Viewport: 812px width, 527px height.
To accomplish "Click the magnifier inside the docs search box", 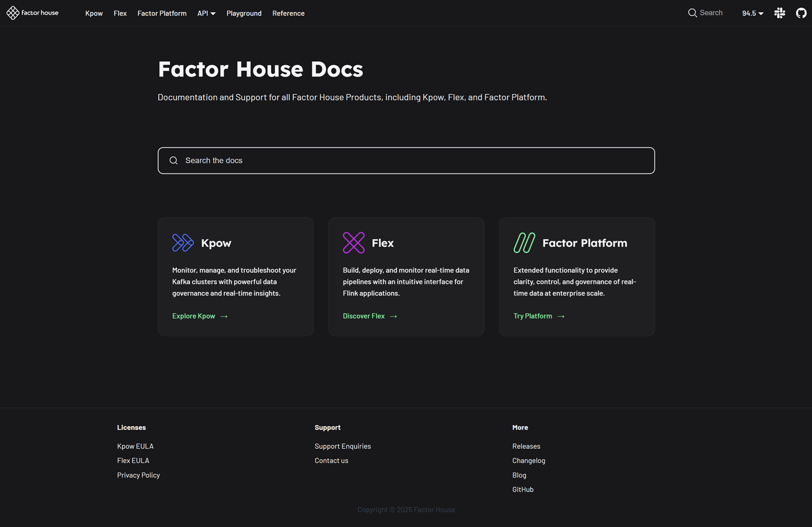I will [x=174, y=160].
